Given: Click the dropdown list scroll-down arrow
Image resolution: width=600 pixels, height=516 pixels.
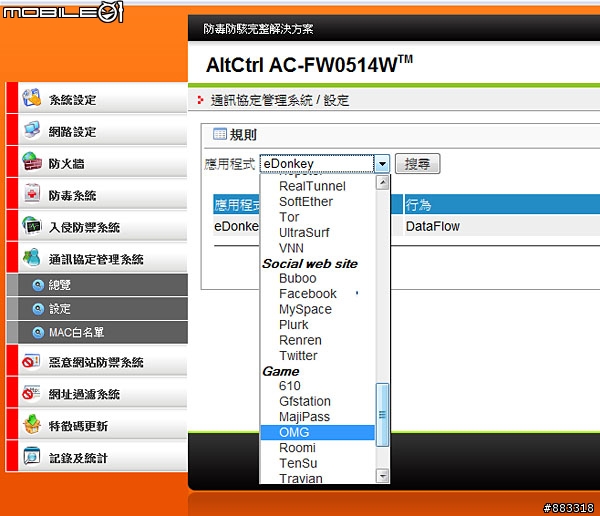Looking at the screenshot, I should point(382,476).
